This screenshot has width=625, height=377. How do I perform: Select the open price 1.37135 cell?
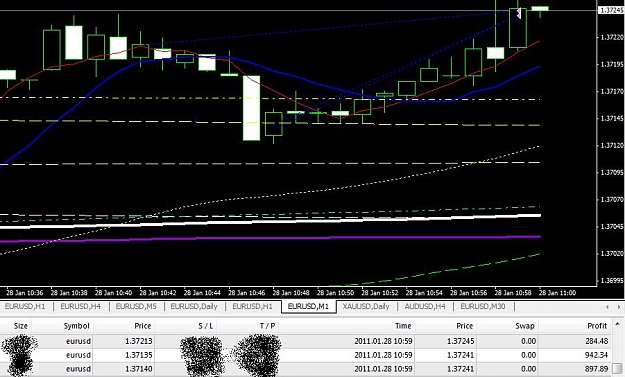coord(138,355)
